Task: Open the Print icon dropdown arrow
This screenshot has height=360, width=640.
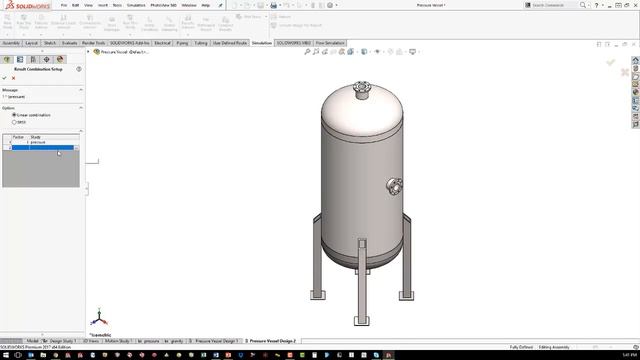Action: tap(280, 5)
